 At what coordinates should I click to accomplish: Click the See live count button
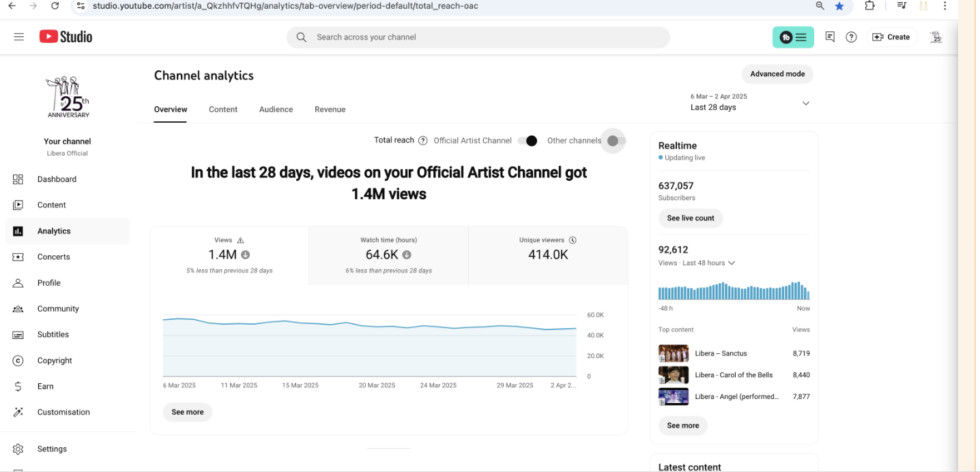coord(690,218)
